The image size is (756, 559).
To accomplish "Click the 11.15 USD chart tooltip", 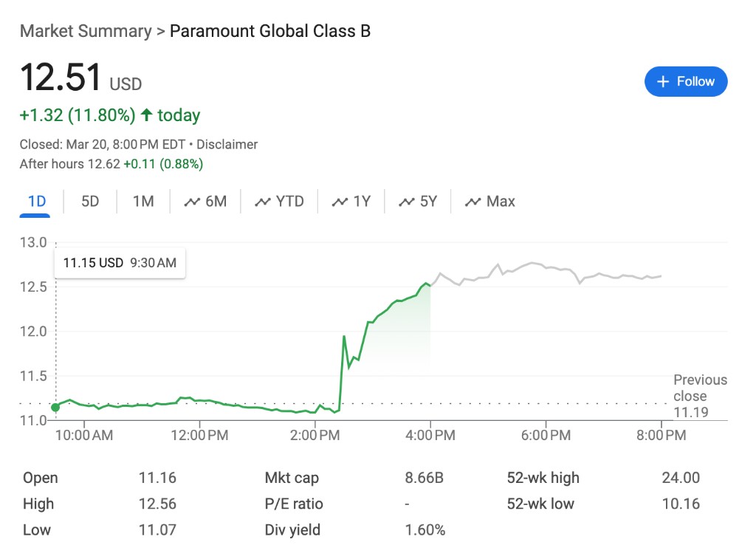I will [x=120, y=263].
